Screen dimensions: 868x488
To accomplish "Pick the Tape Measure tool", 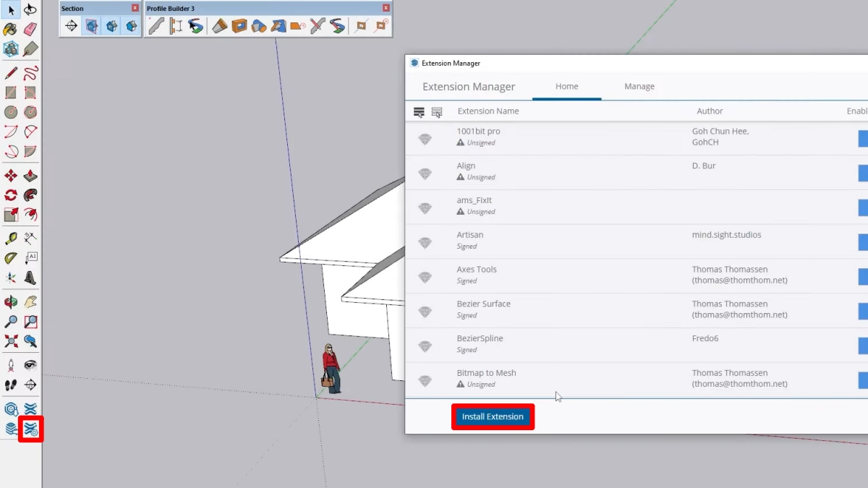I will pos(11,239).
